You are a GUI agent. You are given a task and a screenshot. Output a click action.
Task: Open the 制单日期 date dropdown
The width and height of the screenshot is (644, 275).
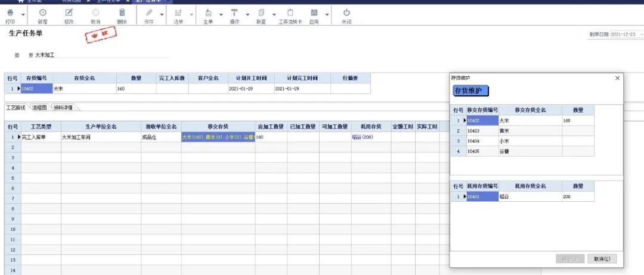click(x=640, y=35)
